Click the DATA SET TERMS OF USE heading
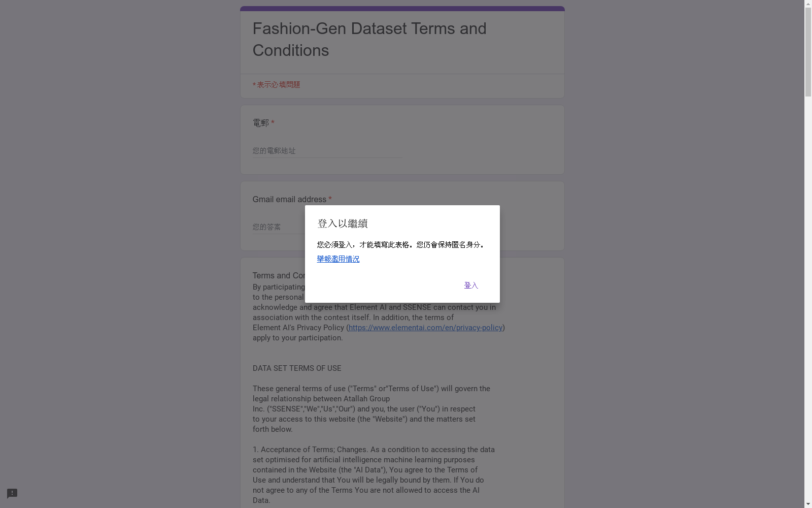Image resolution: width=812 pixels, height=508 pixels. coord(297,368)
